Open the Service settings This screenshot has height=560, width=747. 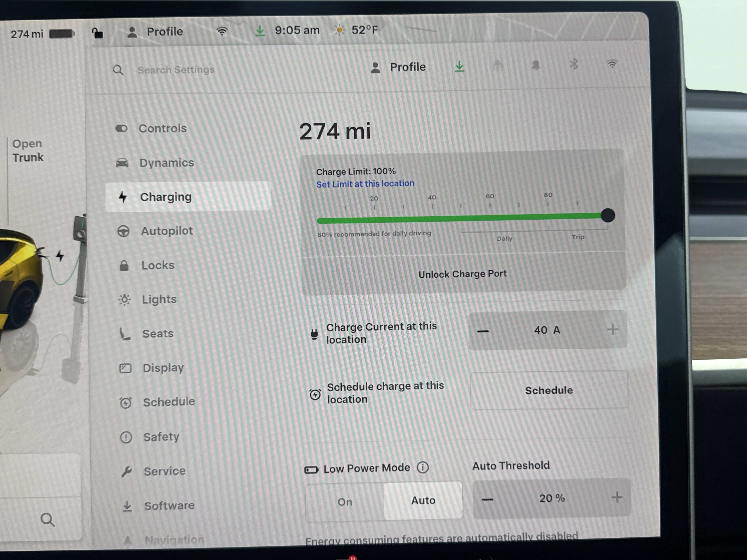coord(153,471)
